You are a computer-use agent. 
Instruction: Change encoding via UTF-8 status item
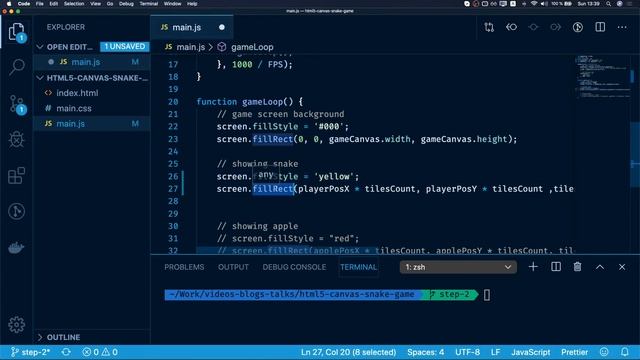[467, 352]
